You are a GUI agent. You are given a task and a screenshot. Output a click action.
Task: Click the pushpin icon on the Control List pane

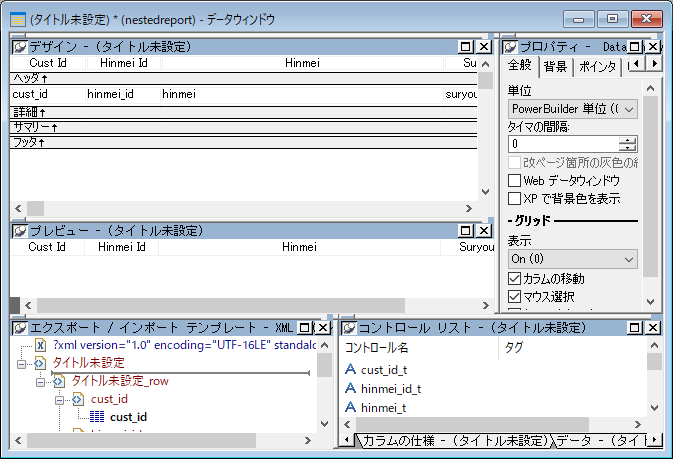pyautogui.click(x=349, y=328)
